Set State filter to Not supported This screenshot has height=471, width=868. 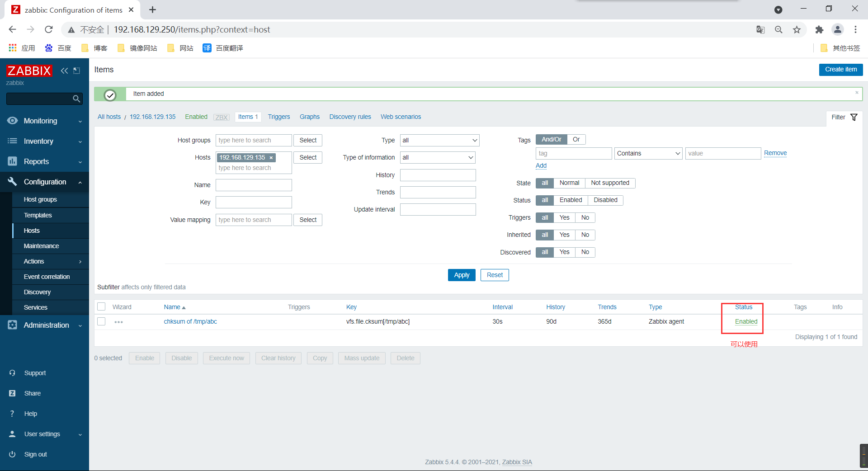pyautogui.click(x=610, y=183)
